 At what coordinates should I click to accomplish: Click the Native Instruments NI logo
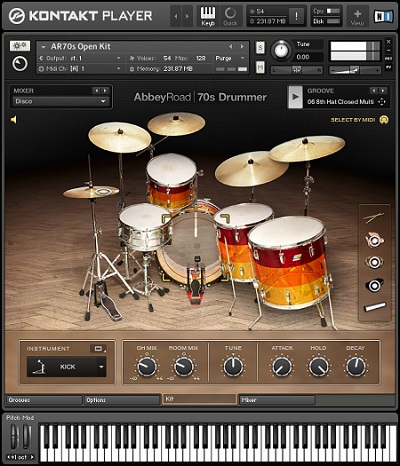(383, 17)
